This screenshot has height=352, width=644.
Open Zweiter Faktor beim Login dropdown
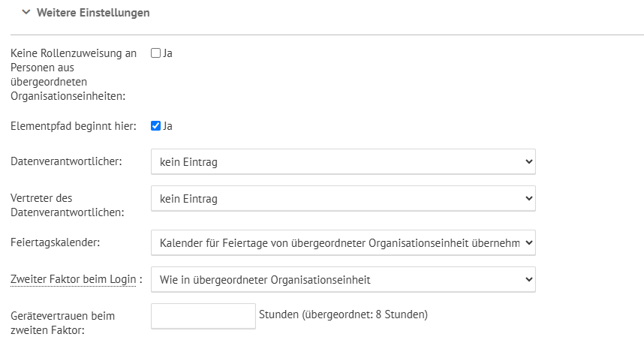tap(343, 279)
